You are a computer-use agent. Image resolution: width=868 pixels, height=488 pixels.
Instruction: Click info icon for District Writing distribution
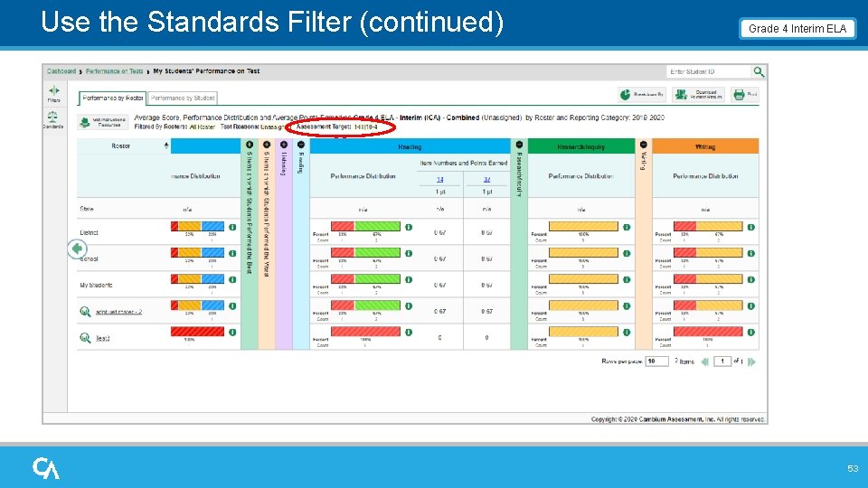click(751, 227)
